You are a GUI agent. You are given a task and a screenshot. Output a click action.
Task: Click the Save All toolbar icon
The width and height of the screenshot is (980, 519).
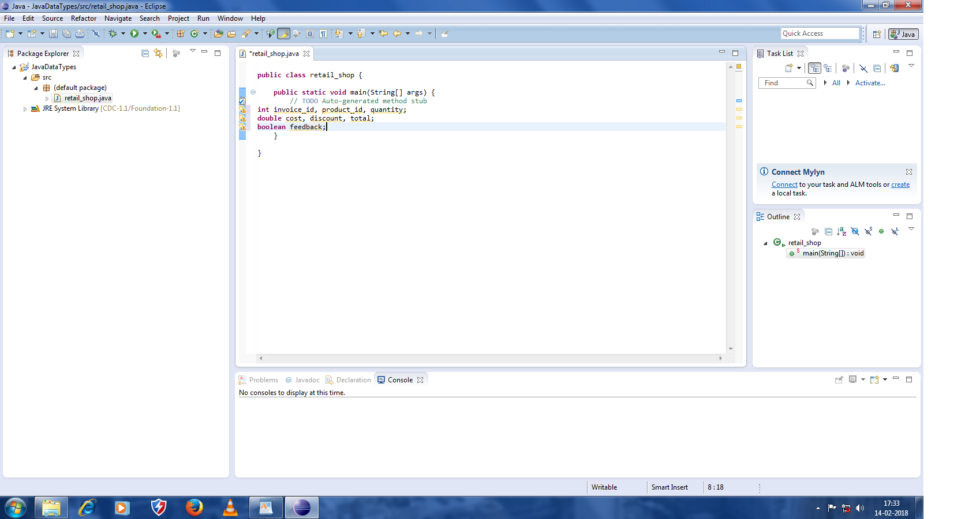coord(66,33)
